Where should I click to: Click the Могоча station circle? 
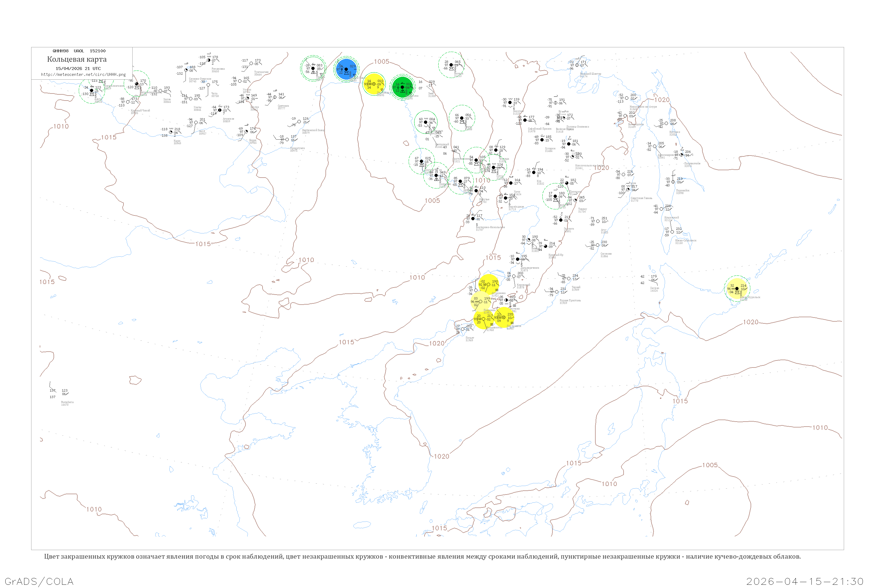tap(313, 68)
